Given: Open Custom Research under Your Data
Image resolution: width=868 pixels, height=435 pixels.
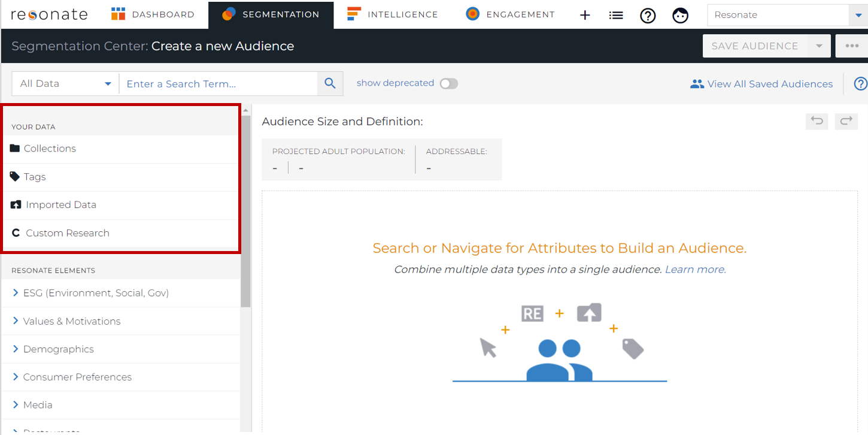Looking at the screenshot, I should (120, 233).
